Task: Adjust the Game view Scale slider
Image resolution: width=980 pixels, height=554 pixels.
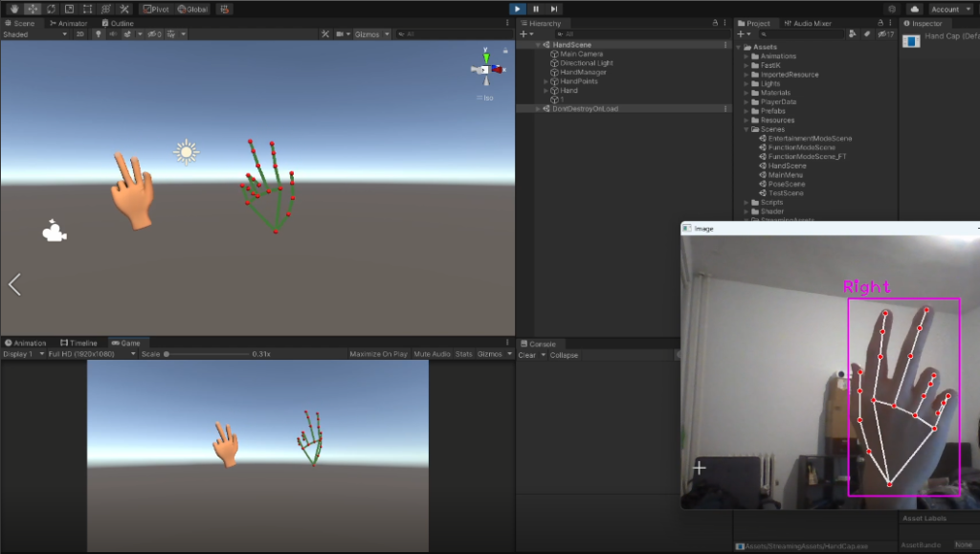Action: 167,354
